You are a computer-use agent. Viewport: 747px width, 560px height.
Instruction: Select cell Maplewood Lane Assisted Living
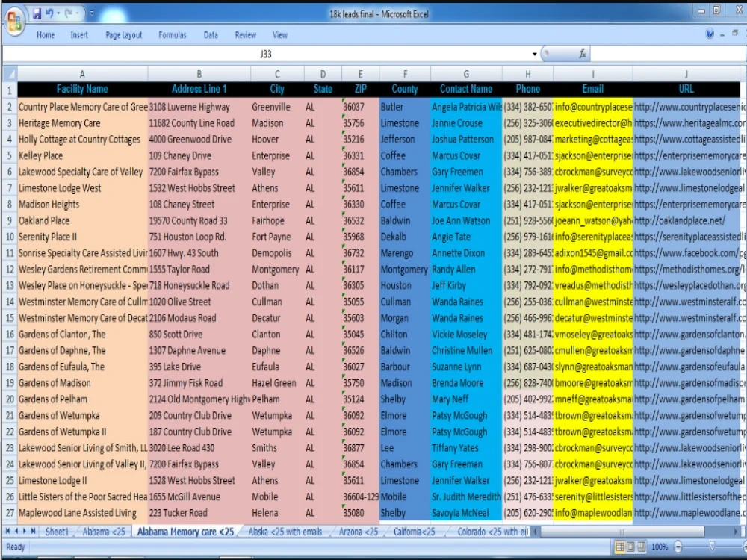tap(82, 514)
